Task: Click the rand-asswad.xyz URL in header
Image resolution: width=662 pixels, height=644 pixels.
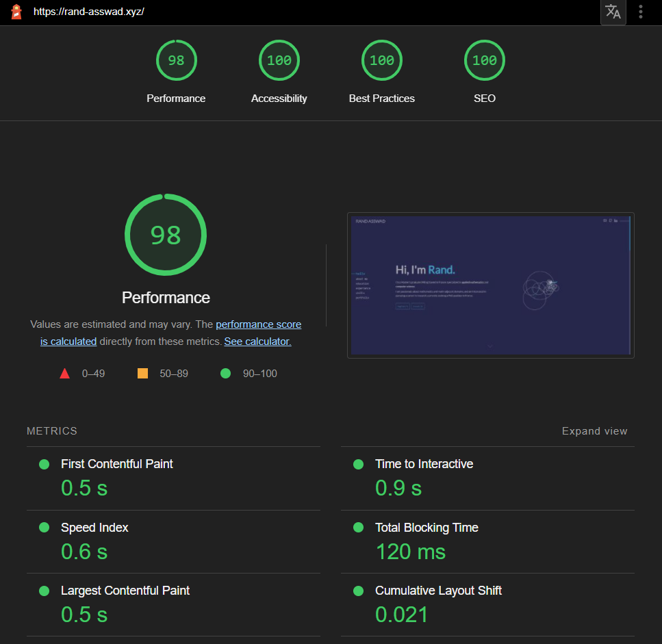Action: coord(89,12)
